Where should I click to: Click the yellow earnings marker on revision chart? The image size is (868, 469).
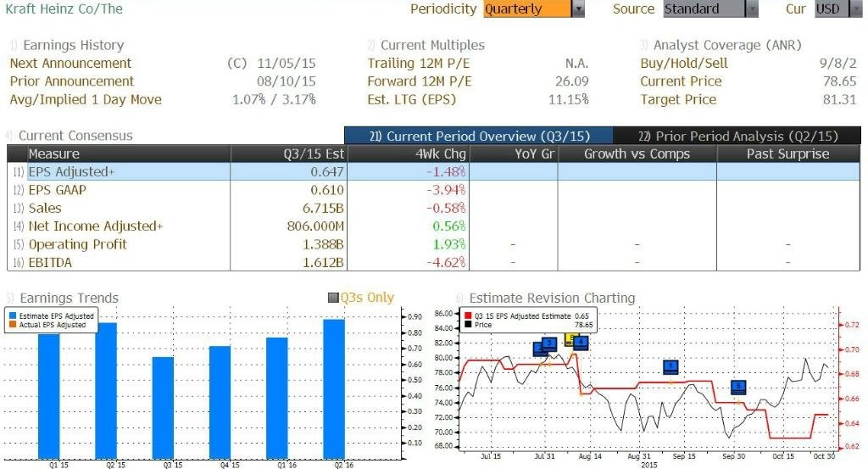click(x=569, y=339)
